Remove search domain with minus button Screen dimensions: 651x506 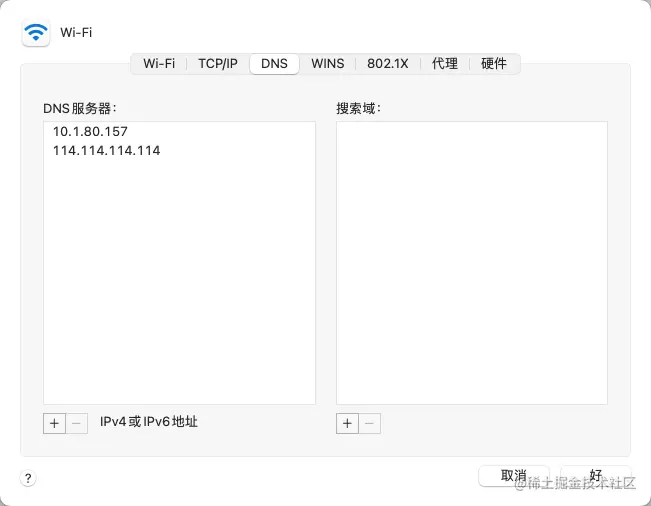370,423
